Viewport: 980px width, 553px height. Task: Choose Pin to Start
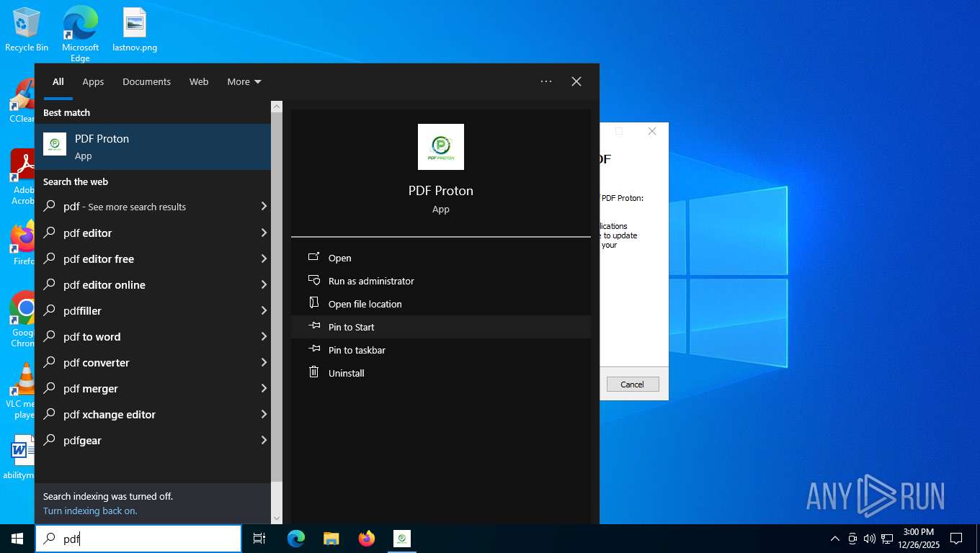pos(441,327)
